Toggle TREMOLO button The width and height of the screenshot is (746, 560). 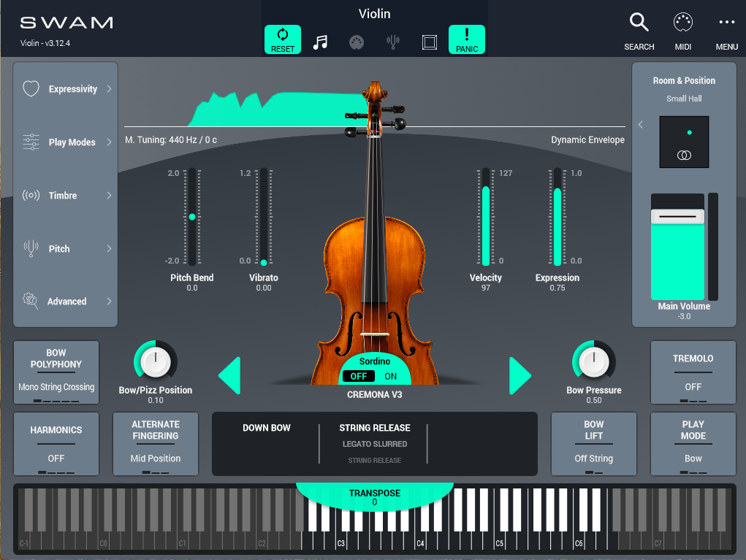[693, 372]
